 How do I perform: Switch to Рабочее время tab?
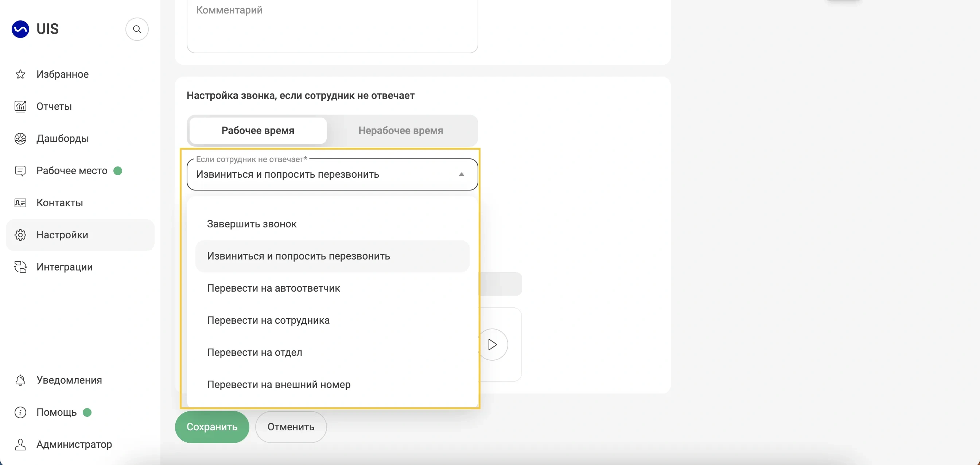tap(258, 131)
